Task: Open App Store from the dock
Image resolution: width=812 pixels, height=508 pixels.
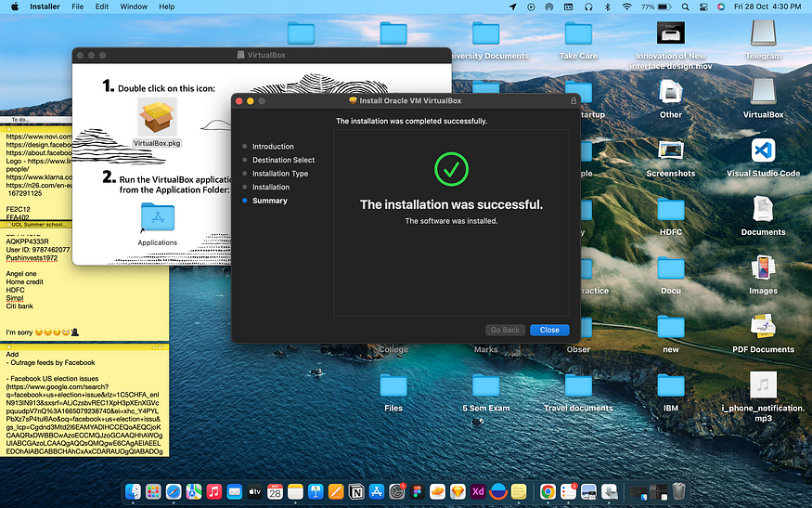Action: click(377, 491)
